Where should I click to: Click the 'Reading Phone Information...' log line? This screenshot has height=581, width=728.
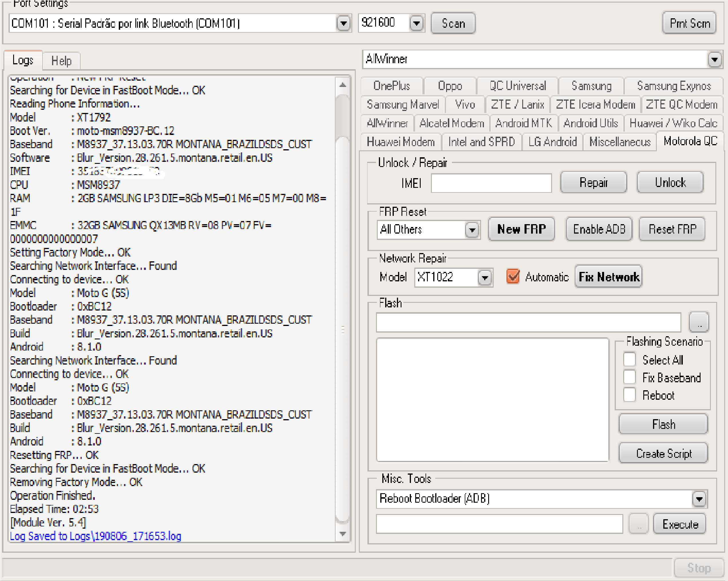75,104
